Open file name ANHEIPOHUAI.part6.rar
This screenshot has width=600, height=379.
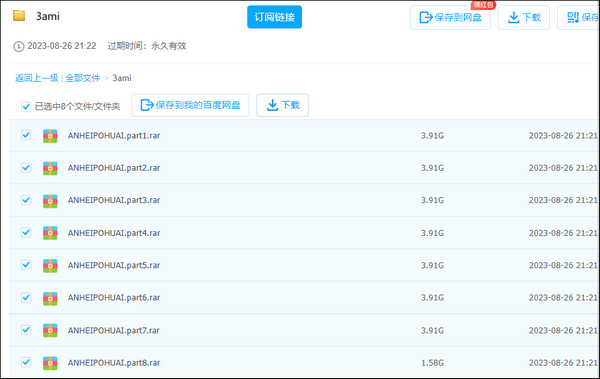(x=114, y=298)
